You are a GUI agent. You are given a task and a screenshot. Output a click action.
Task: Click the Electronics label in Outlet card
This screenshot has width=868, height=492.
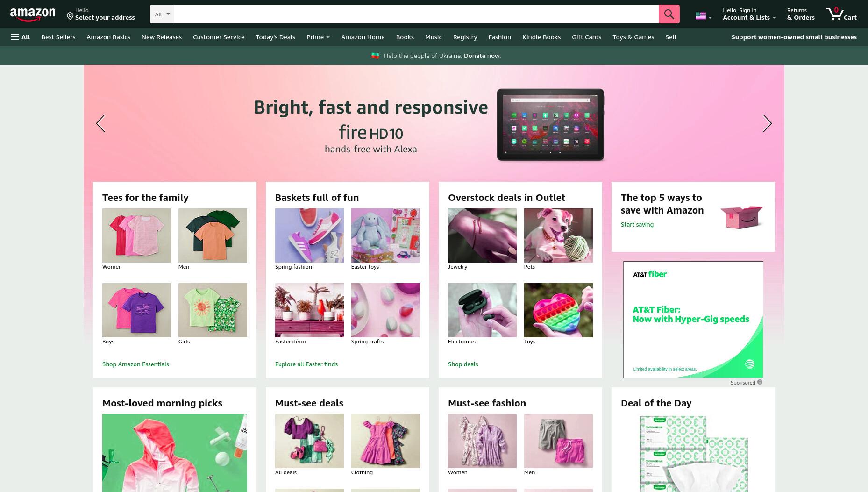click(462, 342)
